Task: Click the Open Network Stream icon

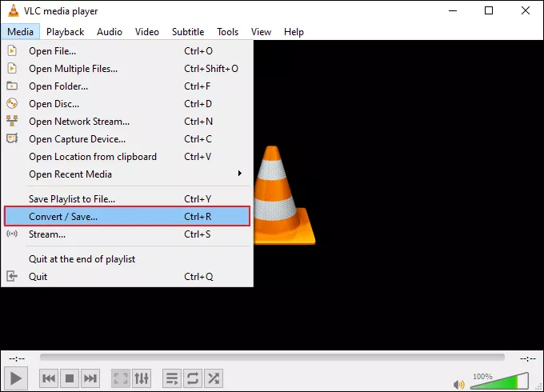Action: pyautogui.click(x=12, y=121)
